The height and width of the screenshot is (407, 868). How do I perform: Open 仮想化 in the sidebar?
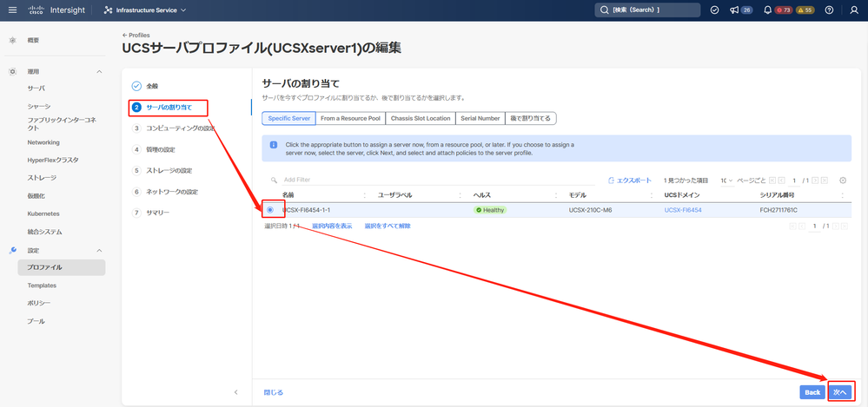click(x=36, y=196)
